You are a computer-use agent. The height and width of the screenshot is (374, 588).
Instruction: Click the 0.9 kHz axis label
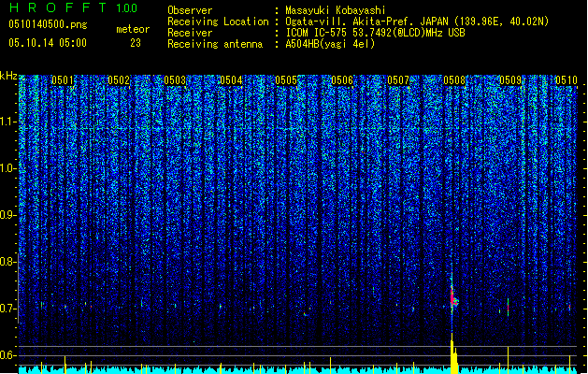point(8,215)
